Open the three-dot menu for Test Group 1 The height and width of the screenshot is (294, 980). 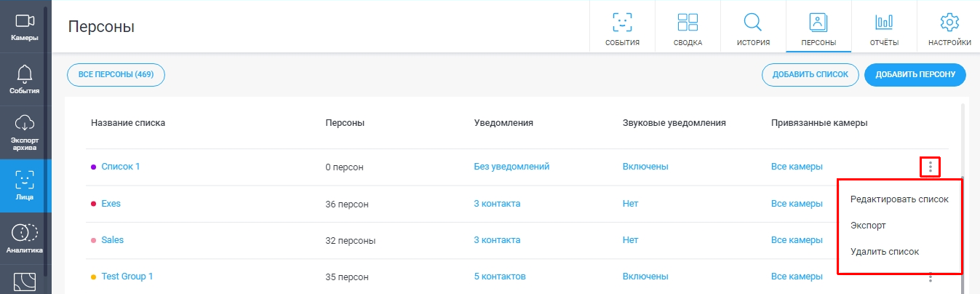pyautogui.click(x=930, y=277)
